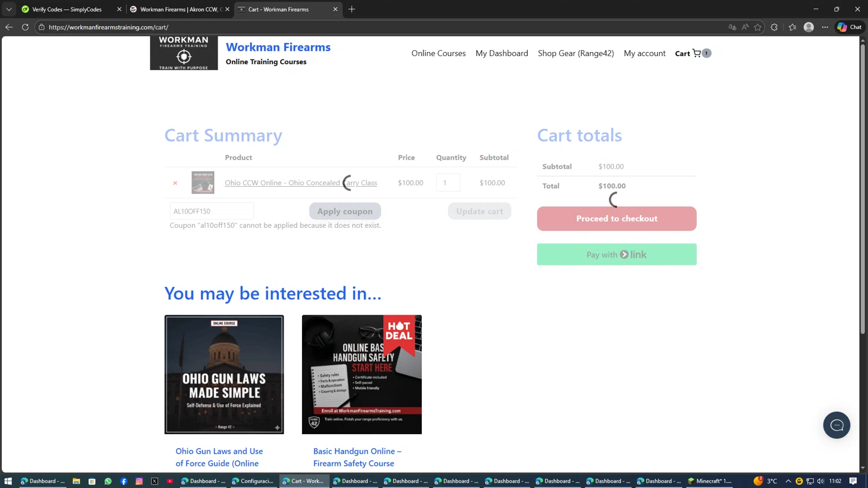The width and height of the screenshot is (868, 488).
Task: Click Pay with link button
Action: (617, 254)
